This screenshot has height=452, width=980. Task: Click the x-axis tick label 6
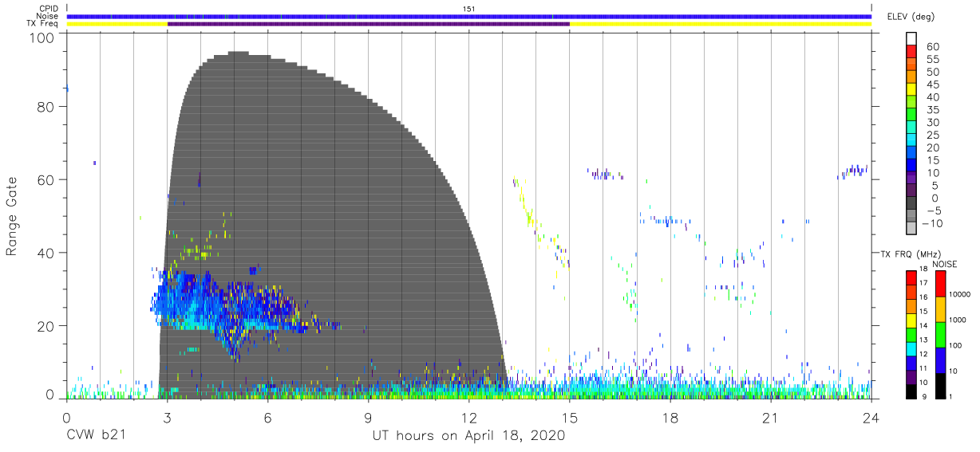tap(268, 417)
